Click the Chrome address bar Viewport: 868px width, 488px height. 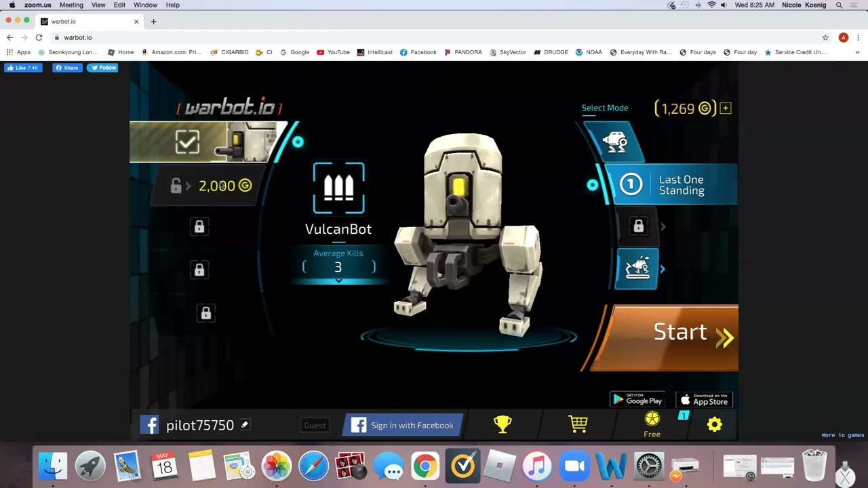434,37
